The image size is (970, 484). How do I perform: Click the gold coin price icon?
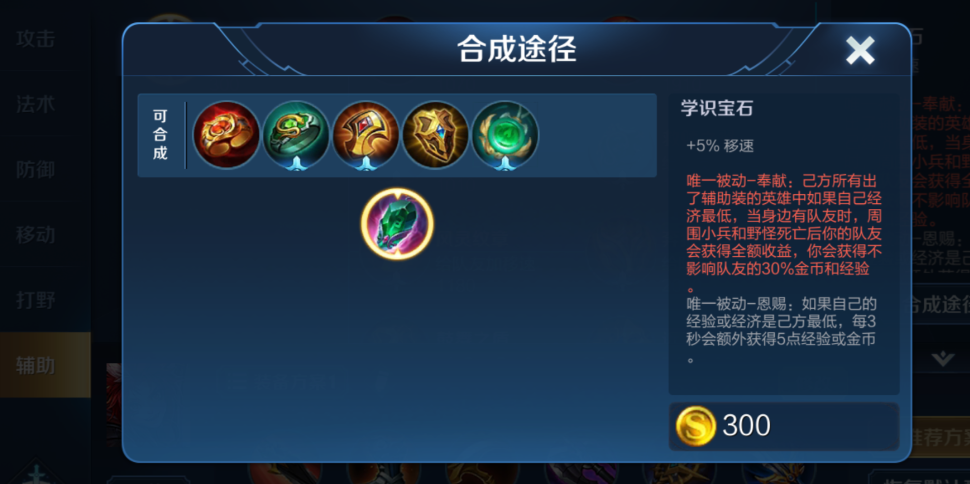[695, 426]
